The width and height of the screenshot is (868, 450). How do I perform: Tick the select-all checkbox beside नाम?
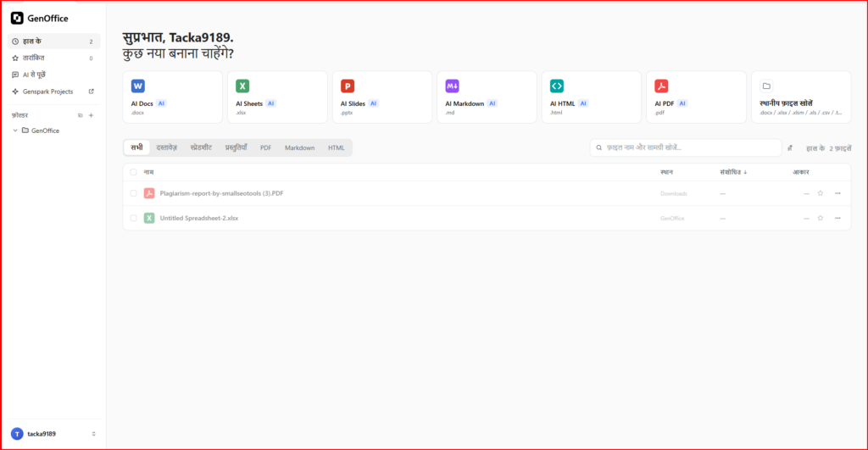point(133,172)
